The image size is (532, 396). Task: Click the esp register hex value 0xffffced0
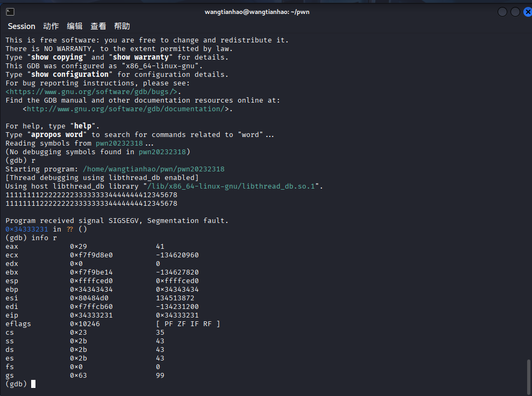click(91, 280)
